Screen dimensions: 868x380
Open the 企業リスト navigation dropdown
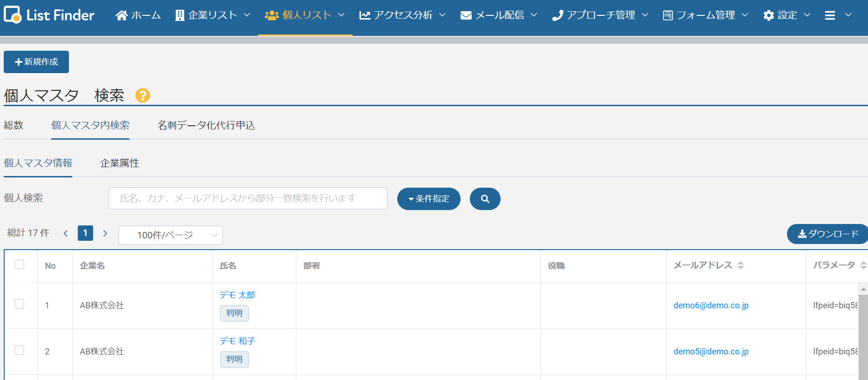[213, 15]
